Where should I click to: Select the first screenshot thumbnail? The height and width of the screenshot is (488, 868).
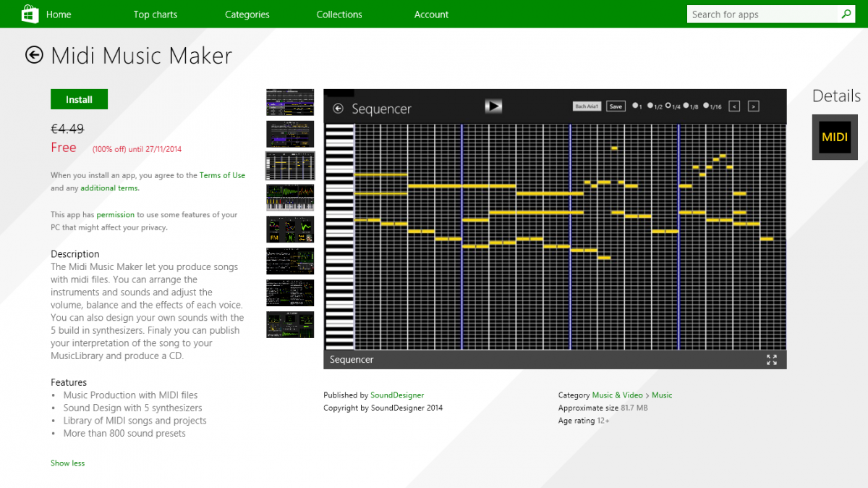click(x=290, y=102)
